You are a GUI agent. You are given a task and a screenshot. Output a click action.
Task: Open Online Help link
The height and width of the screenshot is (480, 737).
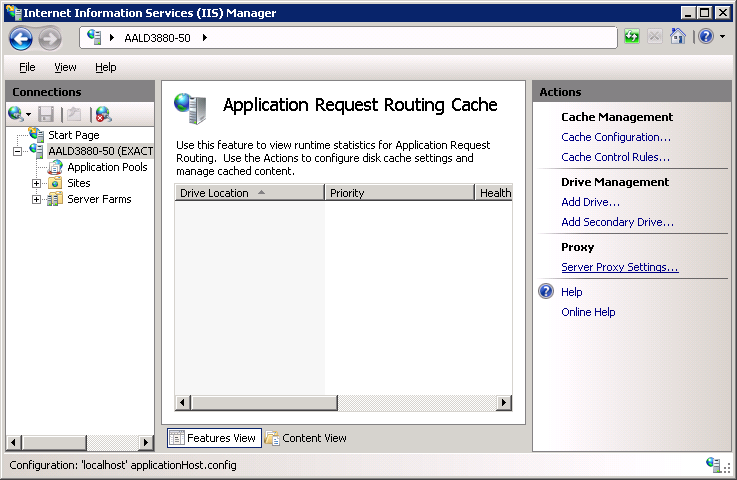(588, 312)
